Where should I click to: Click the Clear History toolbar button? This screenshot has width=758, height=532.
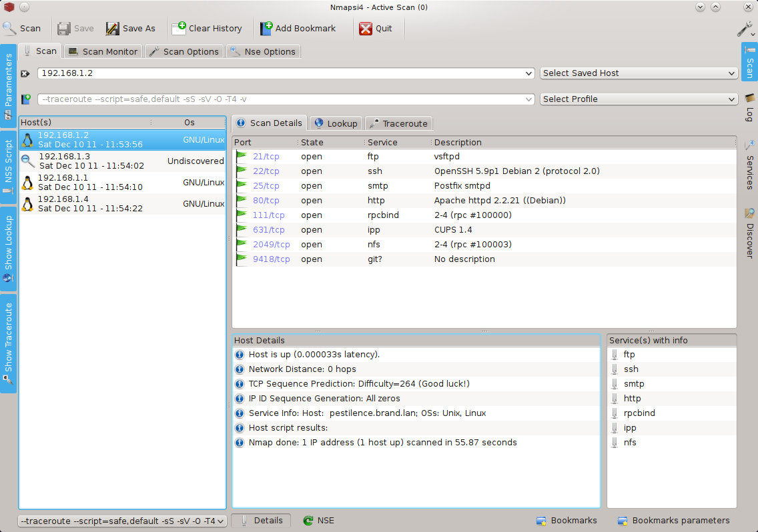coord(207,29)
